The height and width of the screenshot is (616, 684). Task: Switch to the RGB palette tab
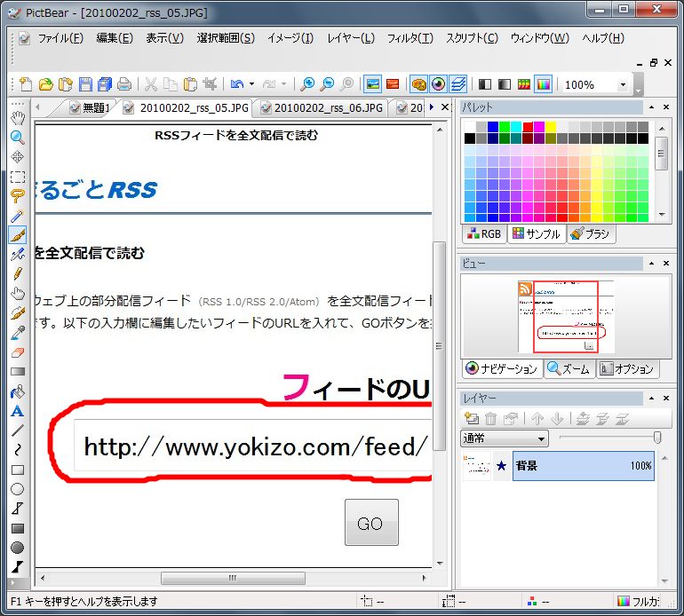[484, 234]
